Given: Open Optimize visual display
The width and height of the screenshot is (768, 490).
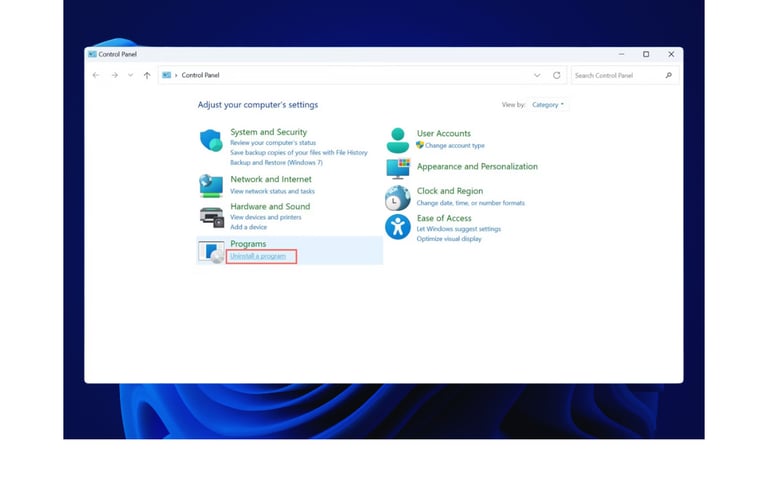Looking at the screenshot, I should tap(449, 239).
